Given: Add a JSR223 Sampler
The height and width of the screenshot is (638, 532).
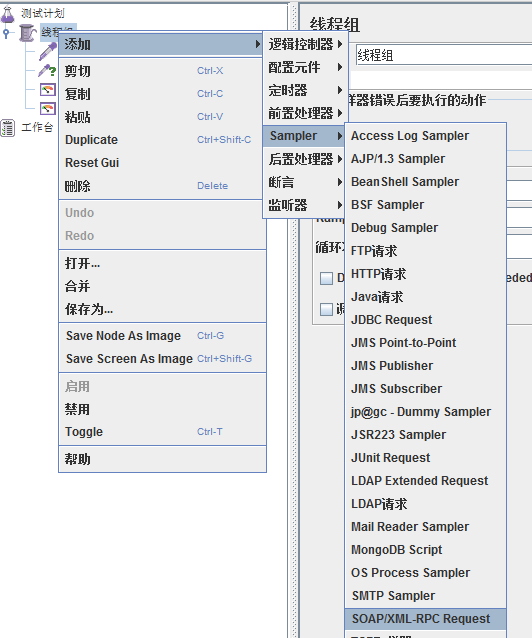Looking at the screenshot, I should (425, 435).
